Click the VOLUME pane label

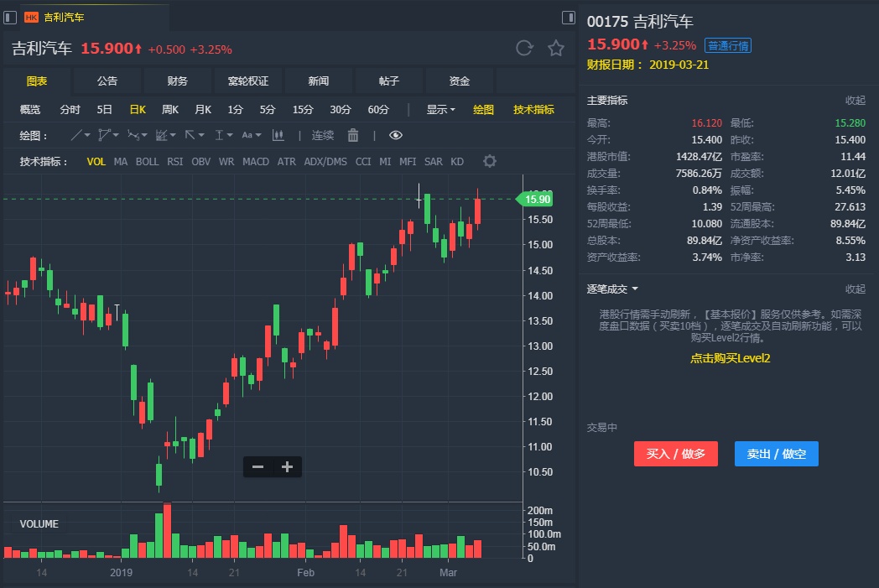[x=39, y=524]
